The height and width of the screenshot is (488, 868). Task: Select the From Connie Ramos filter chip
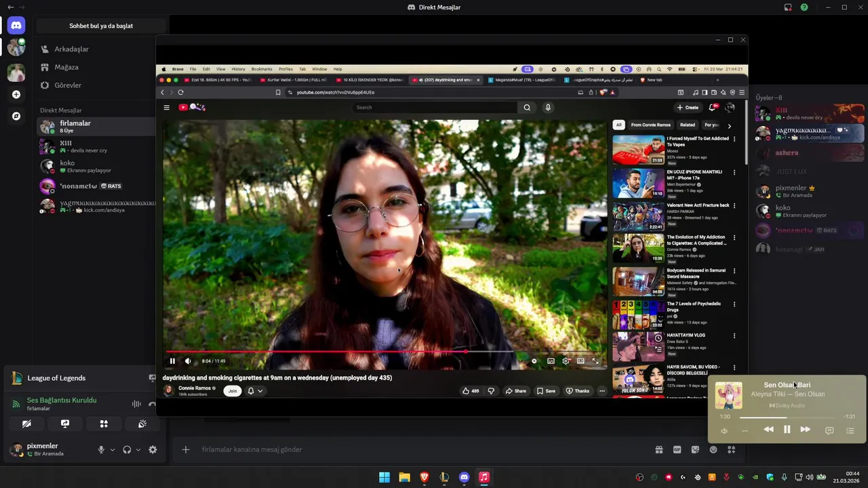point(650,125)
